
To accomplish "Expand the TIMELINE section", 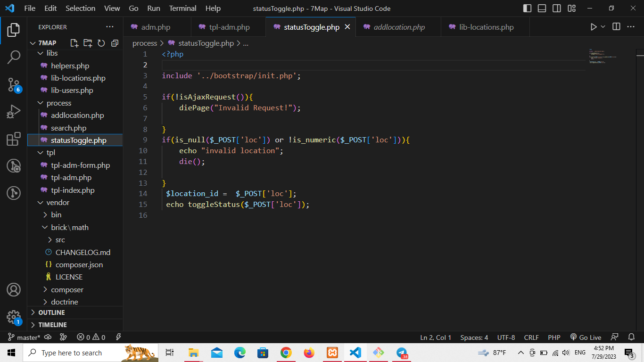I will [75, 325].
